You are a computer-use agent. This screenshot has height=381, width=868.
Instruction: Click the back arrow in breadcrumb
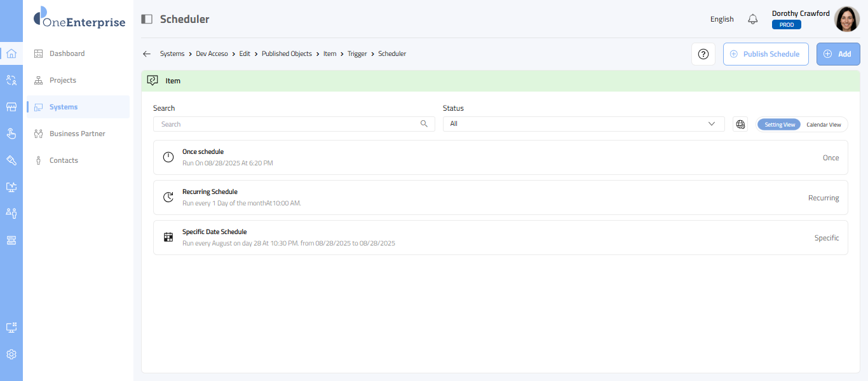[147, 54]
